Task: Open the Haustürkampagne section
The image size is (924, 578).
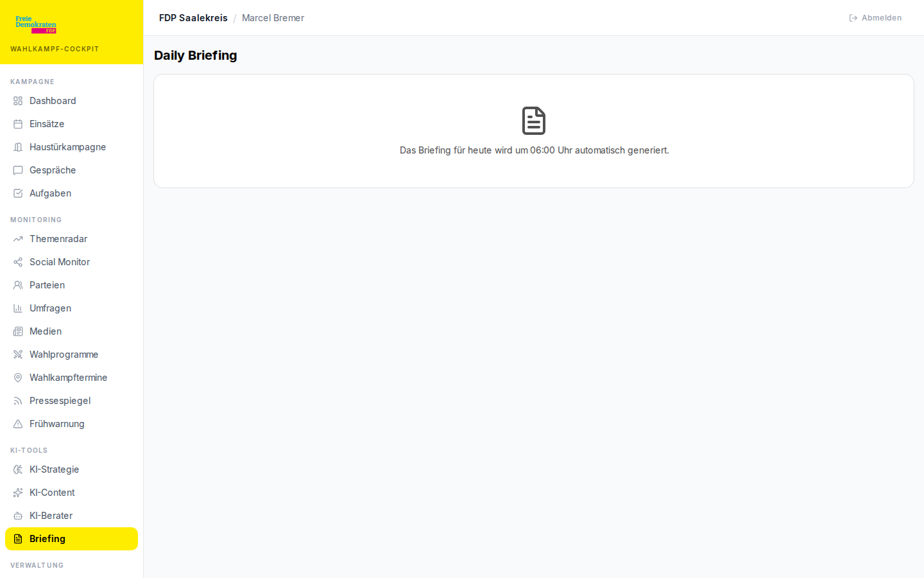Action: tap(71, 147)
